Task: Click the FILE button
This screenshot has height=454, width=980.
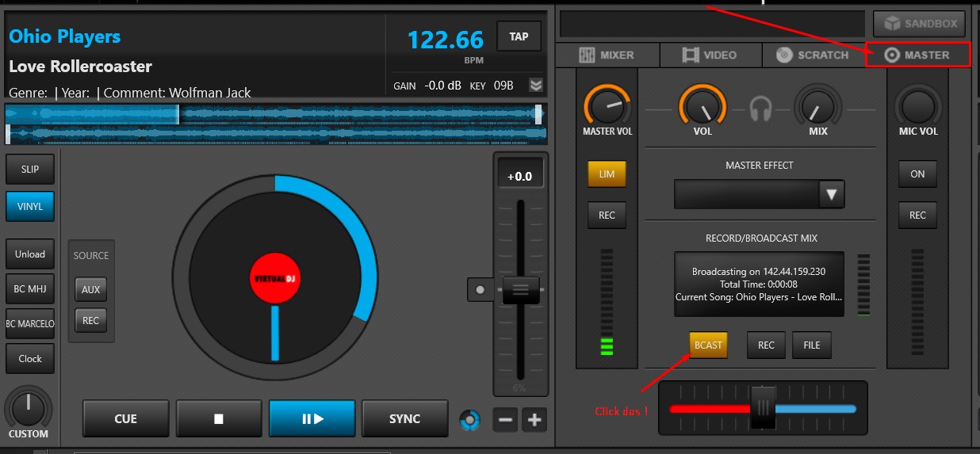Action: [x=812, y=345]
